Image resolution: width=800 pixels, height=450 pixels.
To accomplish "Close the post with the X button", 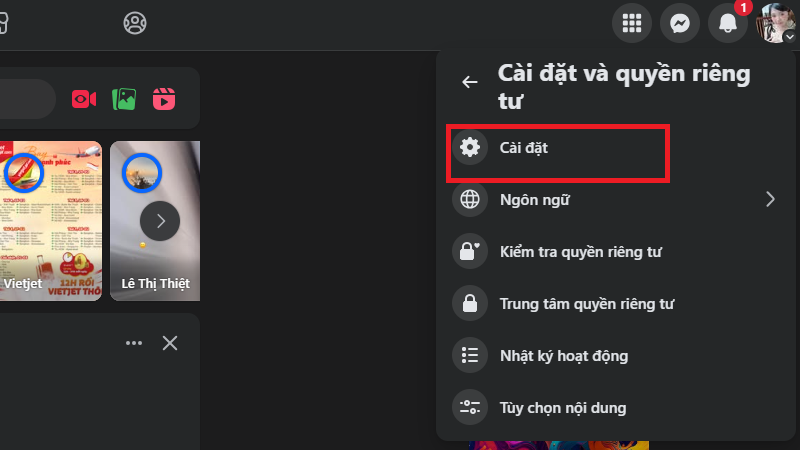I will click(170, 343).
